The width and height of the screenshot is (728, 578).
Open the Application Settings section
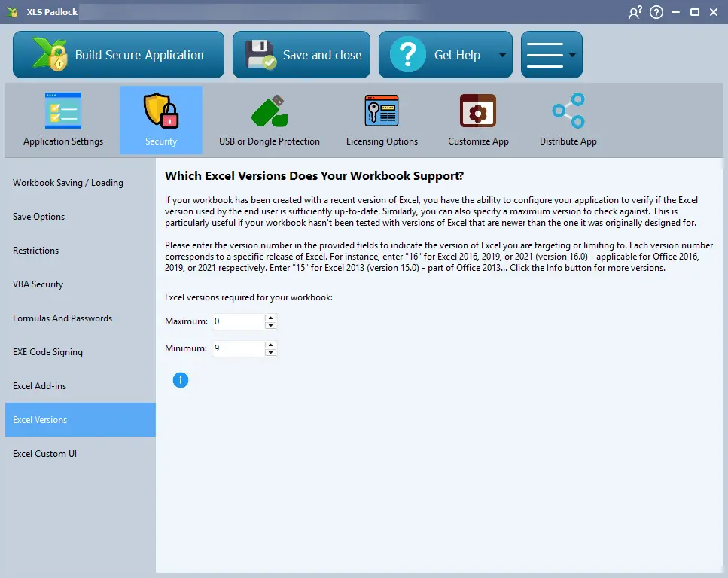63,120
